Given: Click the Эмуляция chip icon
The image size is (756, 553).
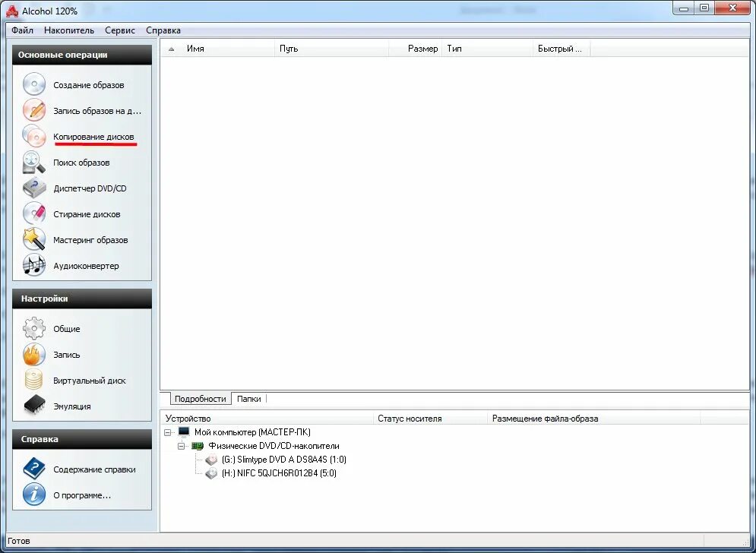Looking at the screenshot, I should (x=33, y=406).
